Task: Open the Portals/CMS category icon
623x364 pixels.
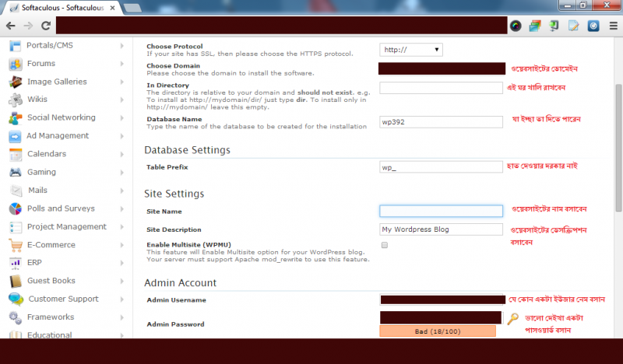Action: (15, 46)
